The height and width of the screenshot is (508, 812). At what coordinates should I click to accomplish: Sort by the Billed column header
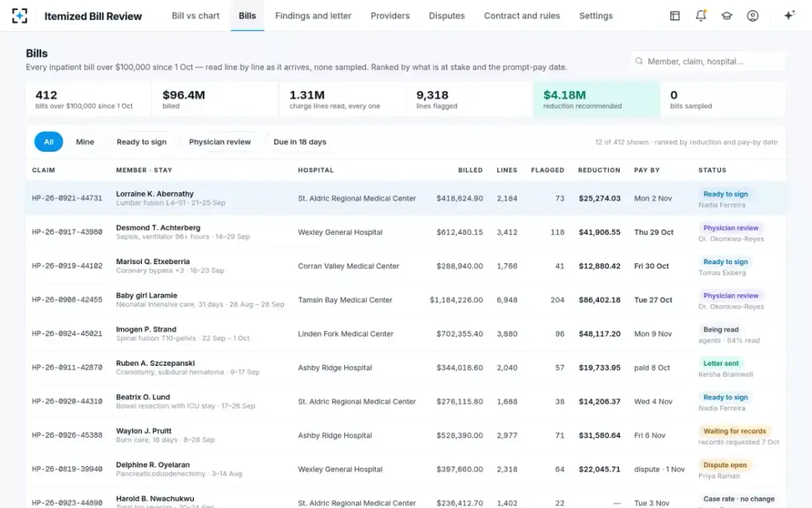pos(470,170)
